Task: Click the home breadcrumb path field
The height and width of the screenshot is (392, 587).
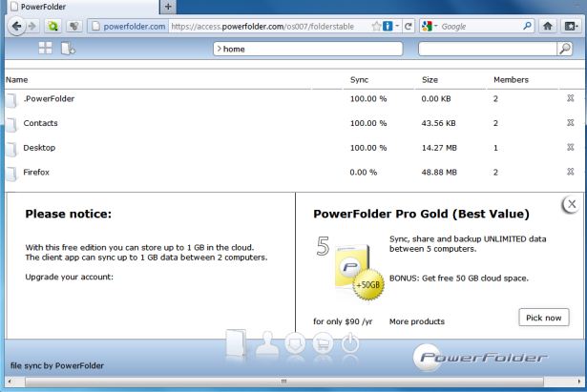Action: [x=307, y=49]
